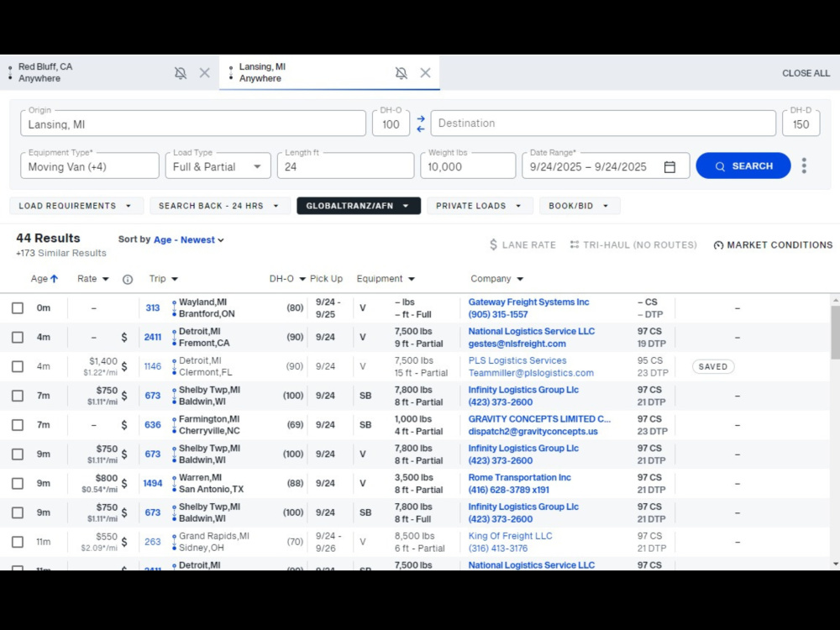Open the date range calendar icon
Viewport: 840px width, 630px height.
(x=669, y=166)
